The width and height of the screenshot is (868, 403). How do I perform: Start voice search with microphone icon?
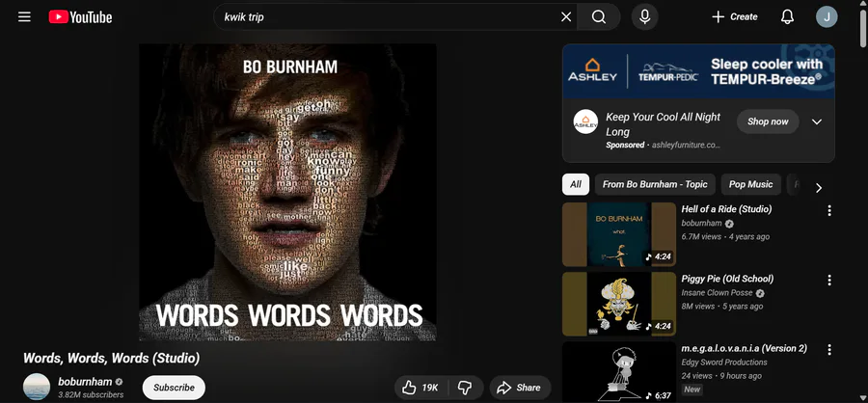point(644,17)
